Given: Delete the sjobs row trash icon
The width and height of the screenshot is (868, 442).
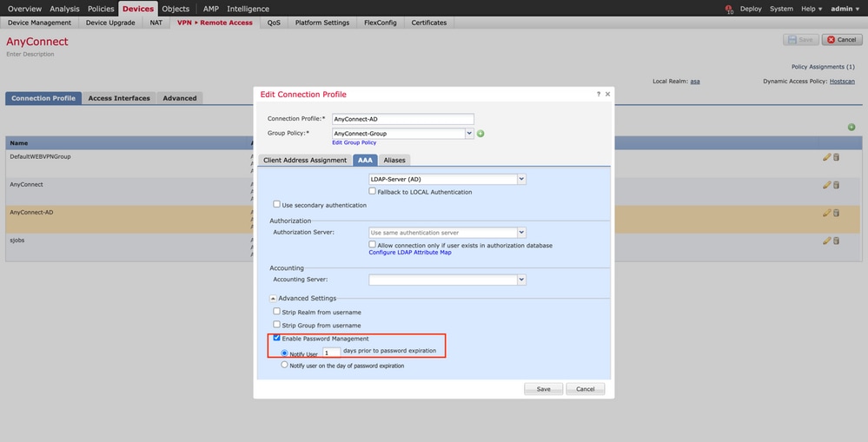Looking at the screenshot, I should [837, 241].
